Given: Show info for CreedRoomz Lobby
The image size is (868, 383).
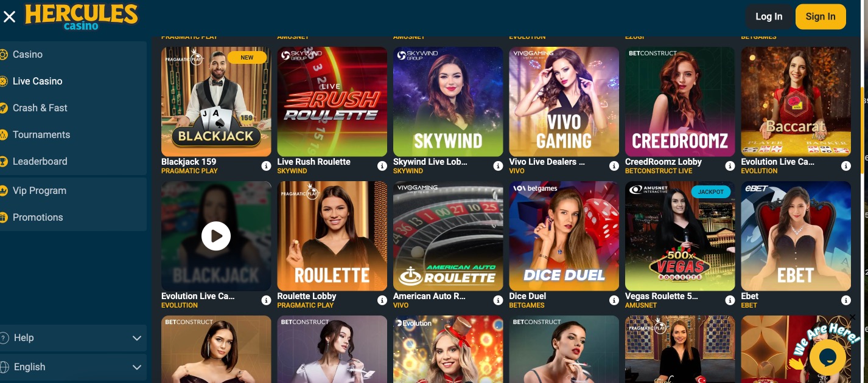Looking at the screenshot, I should 730,166.
